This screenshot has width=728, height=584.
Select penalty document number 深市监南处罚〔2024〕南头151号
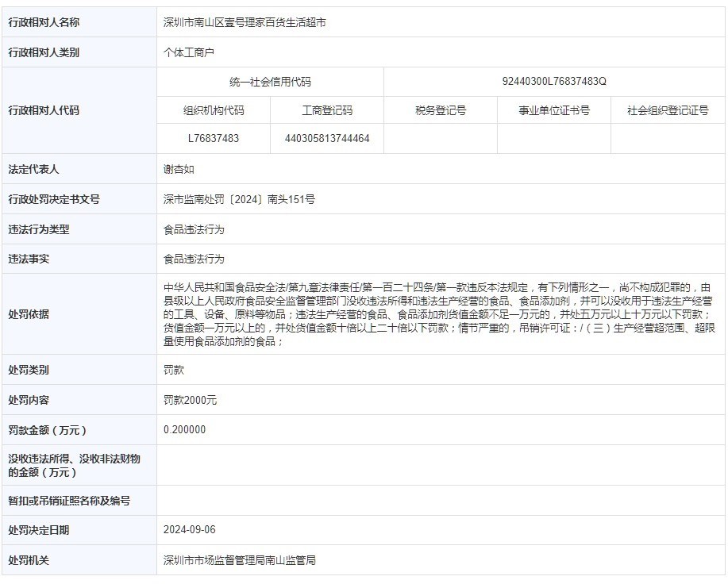[x=239, y=200]
